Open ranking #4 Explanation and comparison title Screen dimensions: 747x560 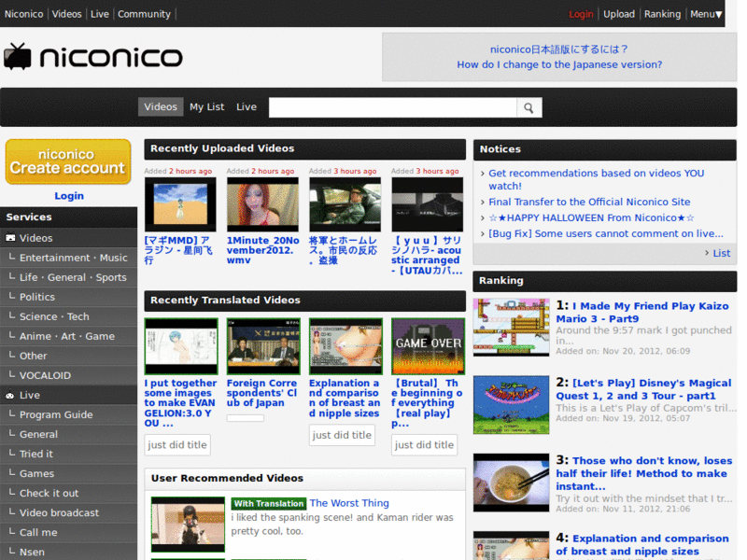[x=642, y=545]
